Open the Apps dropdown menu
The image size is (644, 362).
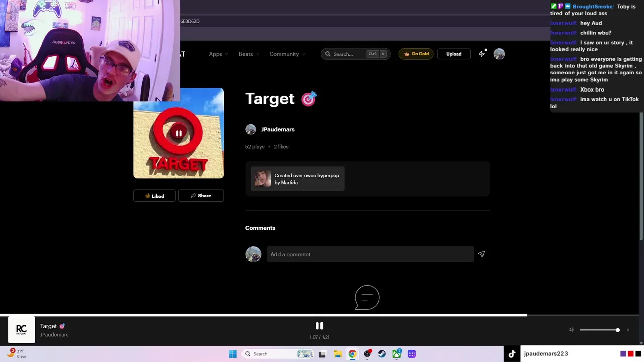pyautogui.click(x=218, y=54)
